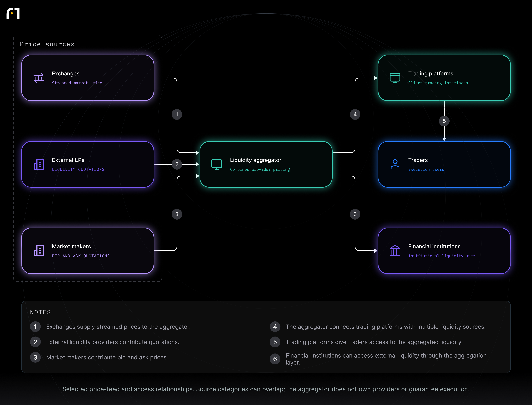This screenshot has width=532, height=405.
Task: Click the "Price sources" group label
Action: pos(47,44)
